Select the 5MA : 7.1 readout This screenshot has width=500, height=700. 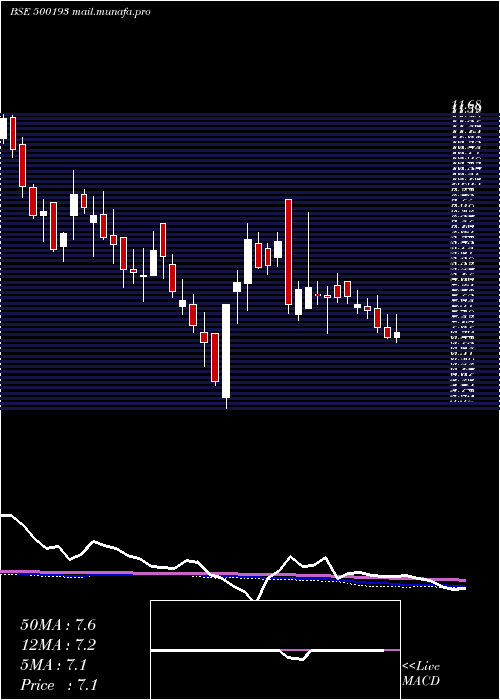[54, 665]
